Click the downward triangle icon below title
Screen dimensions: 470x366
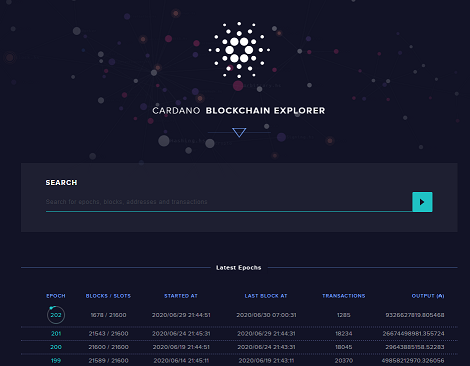(239, 132)
